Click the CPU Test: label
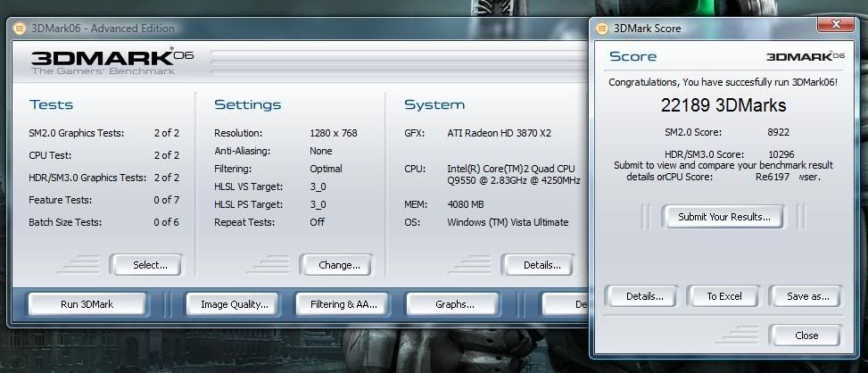This screenshot has width=868, height=373. pos(50,155)
